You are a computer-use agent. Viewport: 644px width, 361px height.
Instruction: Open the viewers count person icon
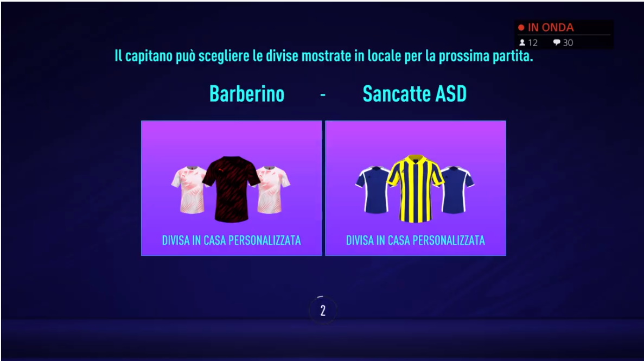(x=522, y=42)
